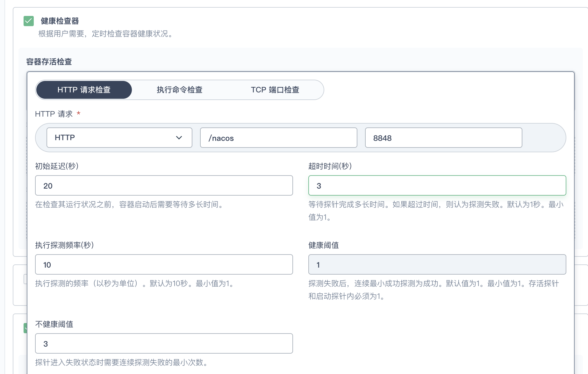Click the 健康阈值 label
Viewport: 588px width, 374px height.
[324, 245]
